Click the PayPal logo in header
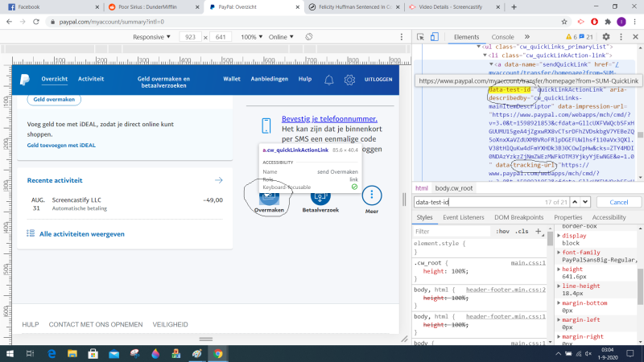This screenshot has height=362, width=644. click(x=24, y=80)
